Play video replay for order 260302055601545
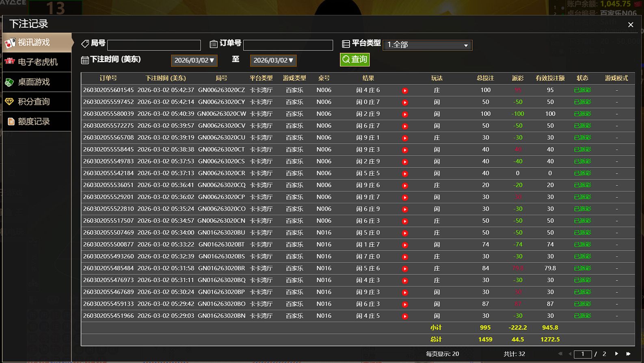Viewport: 644px width, 363px height. pos(405,91)
